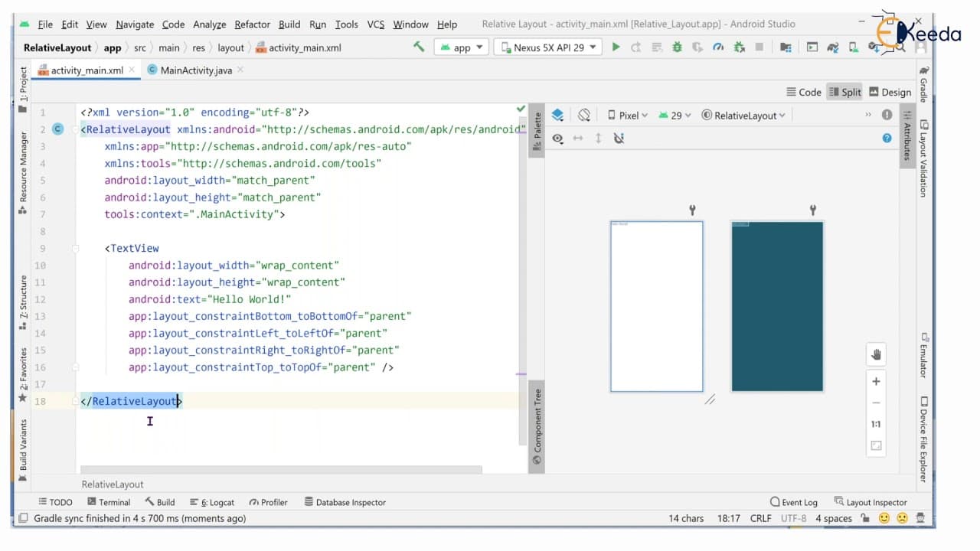Click the read-only lock icon in status bar
Screen dimensions: 980x551
click(865, 518)
